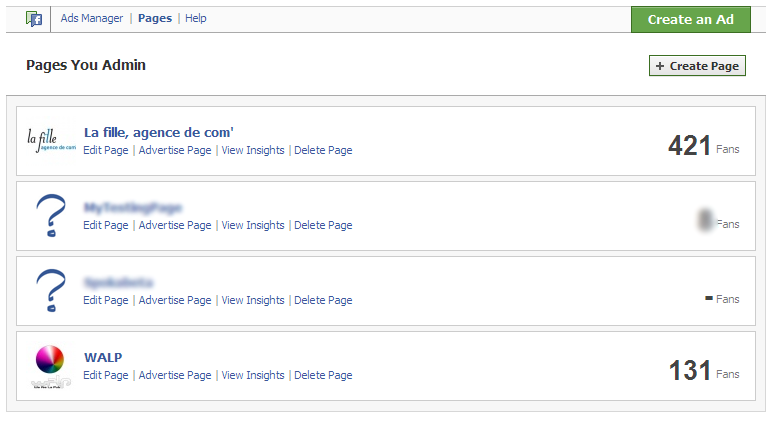Open the WALP page title link
Screen dimensions: 775x422
pyautogui.click(x=103, y=357)
